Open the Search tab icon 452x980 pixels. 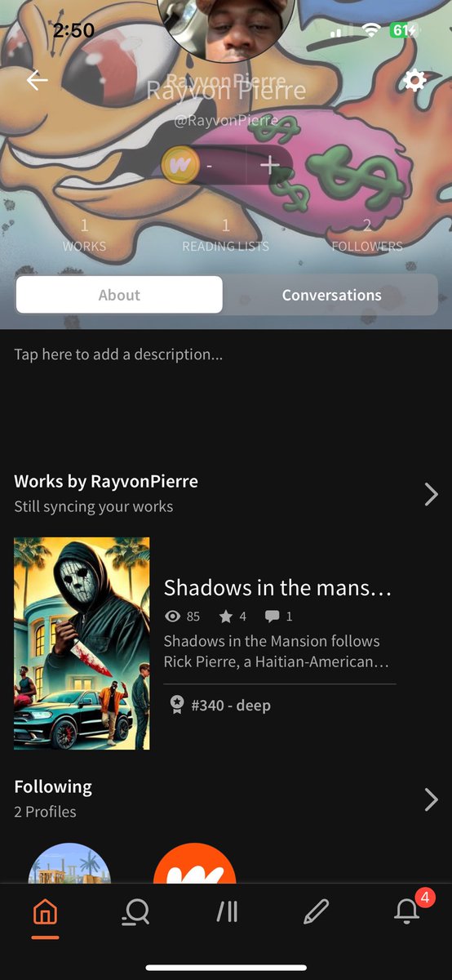[135, 911]
